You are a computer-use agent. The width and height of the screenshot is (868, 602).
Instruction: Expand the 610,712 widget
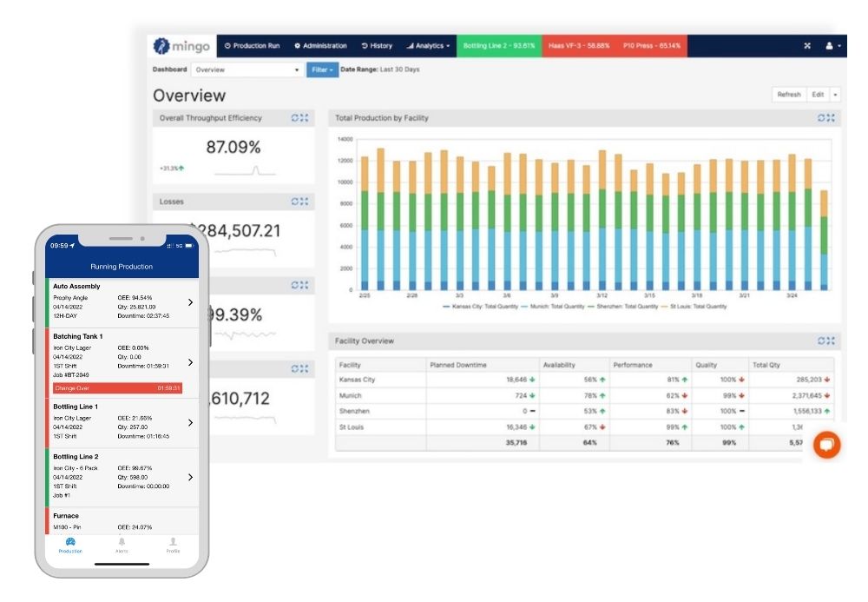click(305, 369)
